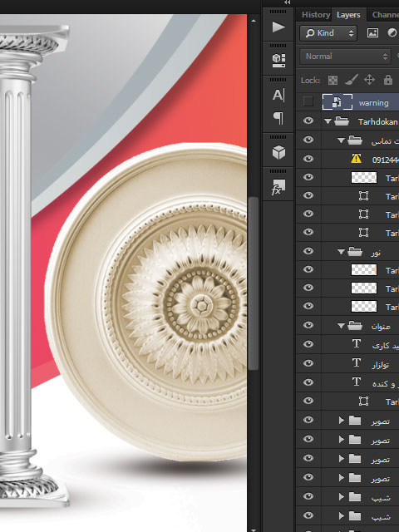Filter layers by adjustment layer icon
The width and height of the screenshot is (399, 532).
click(392, 33)
